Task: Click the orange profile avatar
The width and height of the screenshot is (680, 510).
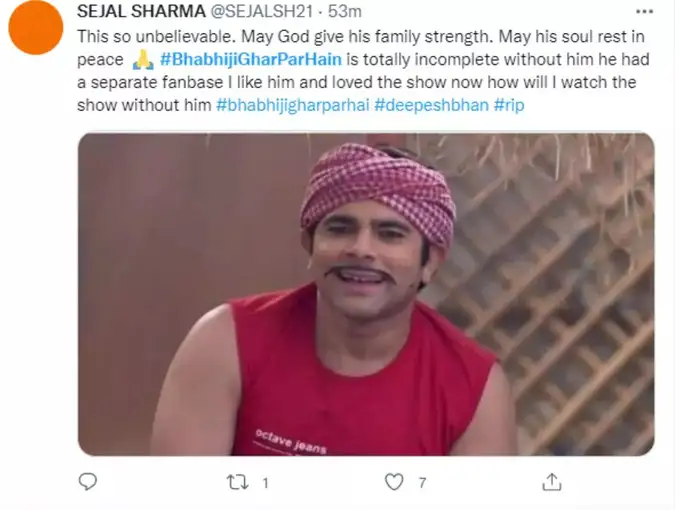Action: [x=36, y=27]
